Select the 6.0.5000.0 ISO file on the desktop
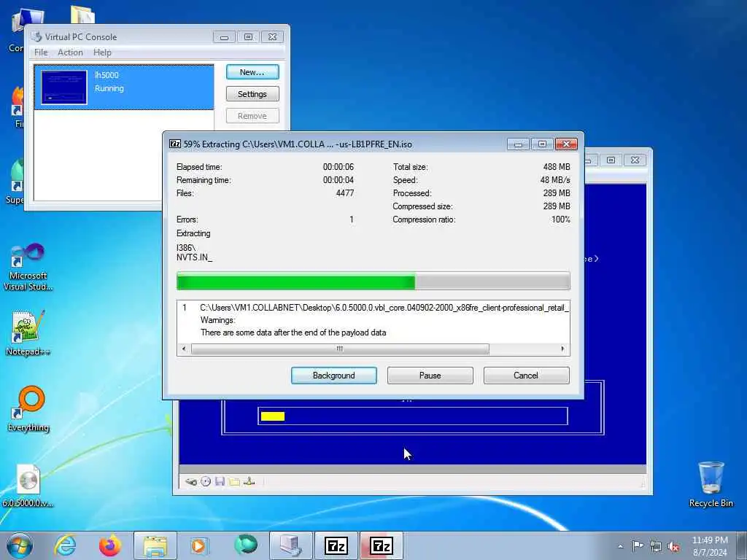The height and width of the screenshot is (560, 747). click(x=28, y=486)
